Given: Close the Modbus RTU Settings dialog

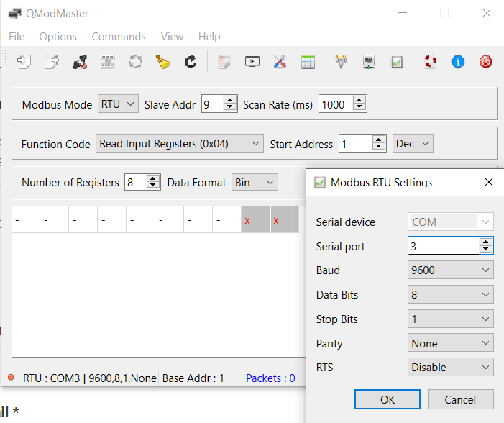Looking at the screenshot, I should [x=489, y=182].
